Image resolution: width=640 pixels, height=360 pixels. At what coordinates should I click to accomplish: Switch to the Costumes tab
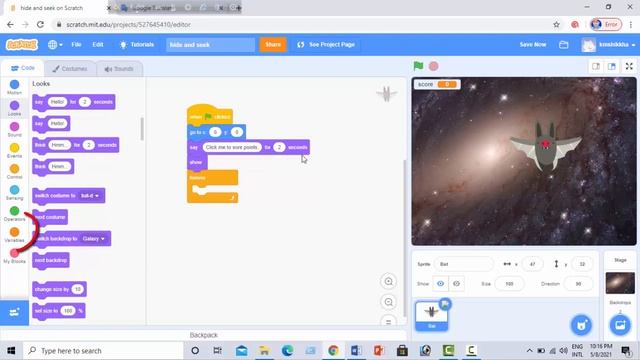[70, 69]
